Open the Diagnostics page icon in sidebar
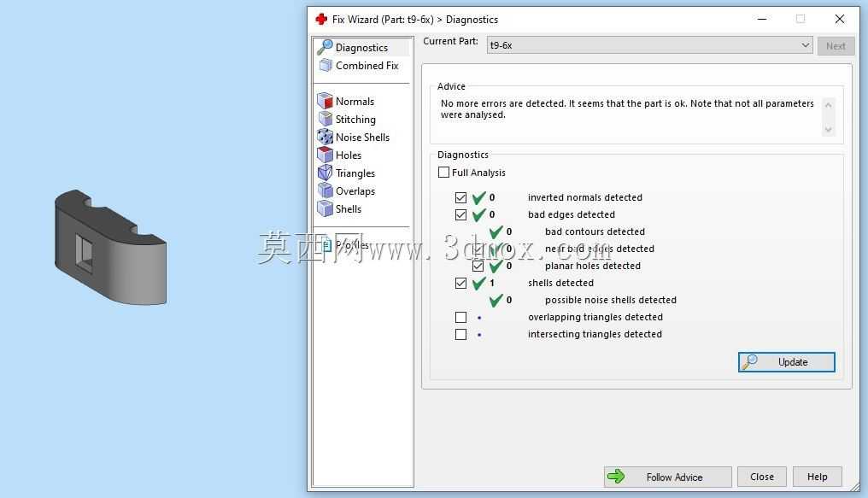 [325, 48]
